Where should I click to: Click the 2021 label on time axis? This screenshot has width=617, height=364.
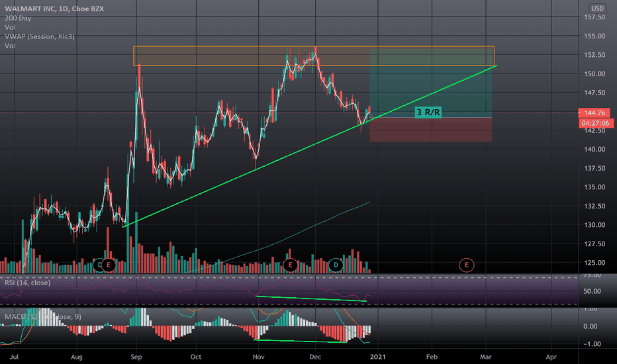pos(378,357)
